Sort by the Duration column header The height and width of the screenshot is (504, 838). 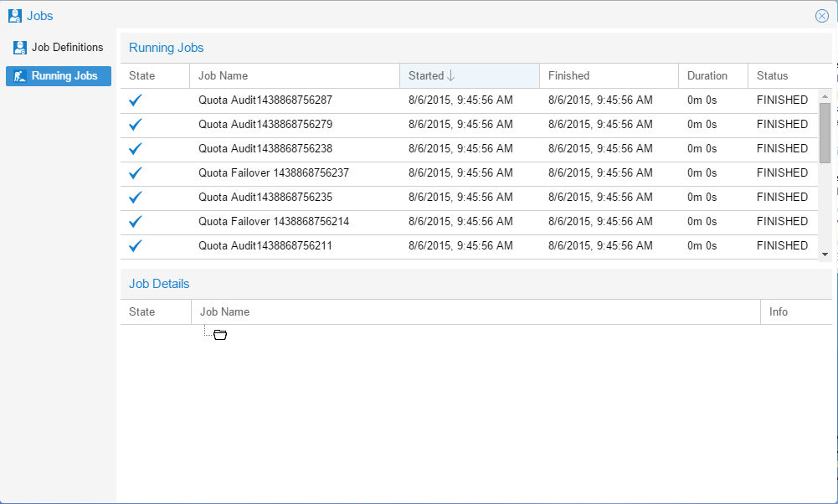pyautogui.click(x=713, y=76)
